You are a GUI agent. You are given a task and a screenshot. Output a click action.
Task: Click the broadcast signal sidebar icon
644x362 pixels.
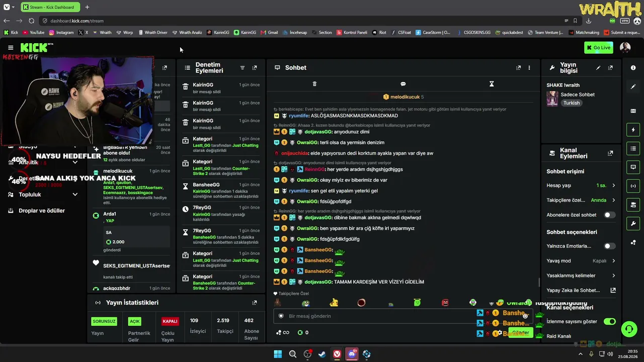point(633,186)
